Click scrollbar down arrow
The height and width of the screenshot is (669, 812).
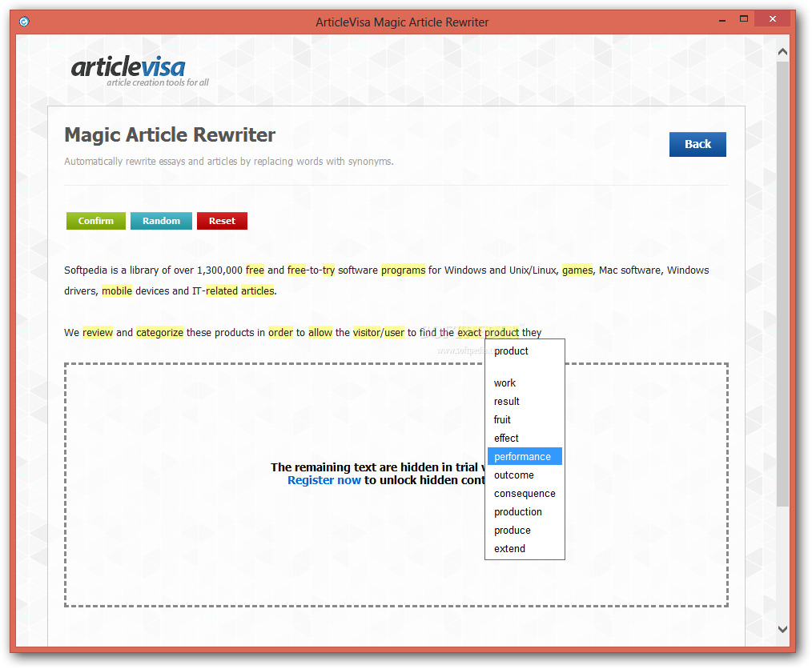[x=782, y=629]
